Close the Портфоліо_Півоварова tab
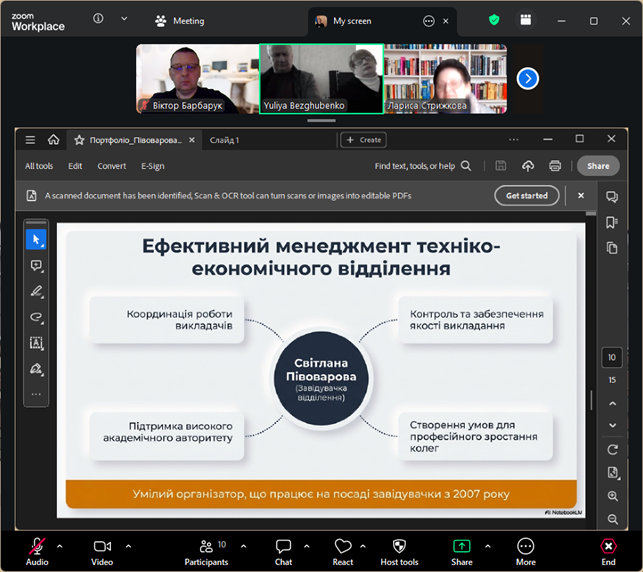Viewport: 643px width, 572px height. point(192,140)
